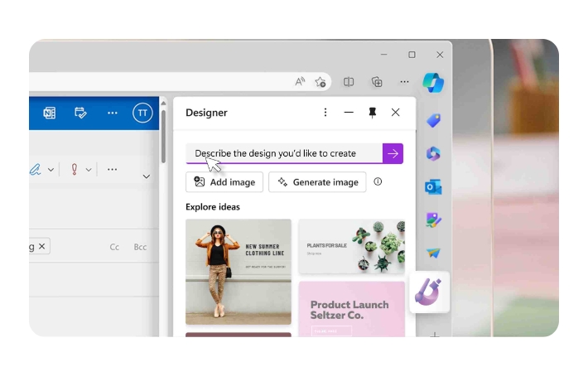
Task: Click the design description text field
Action: 283,153
